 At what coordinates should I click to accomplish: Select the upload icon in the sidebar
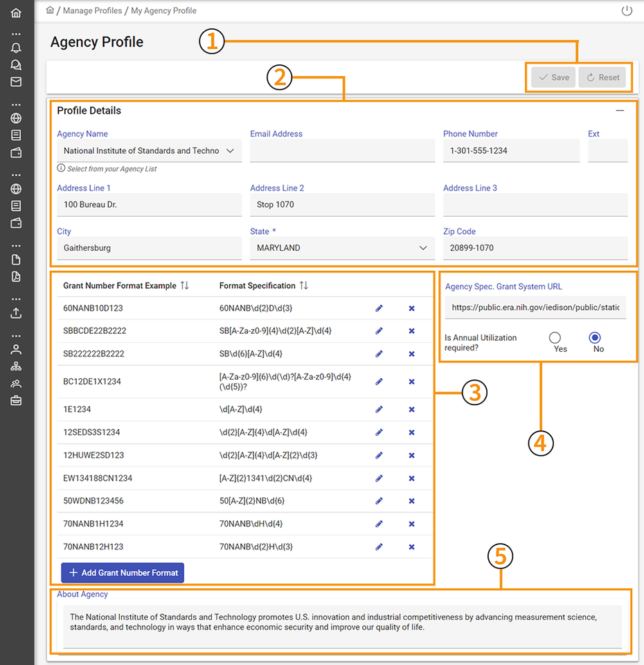[x=16, y=313]
